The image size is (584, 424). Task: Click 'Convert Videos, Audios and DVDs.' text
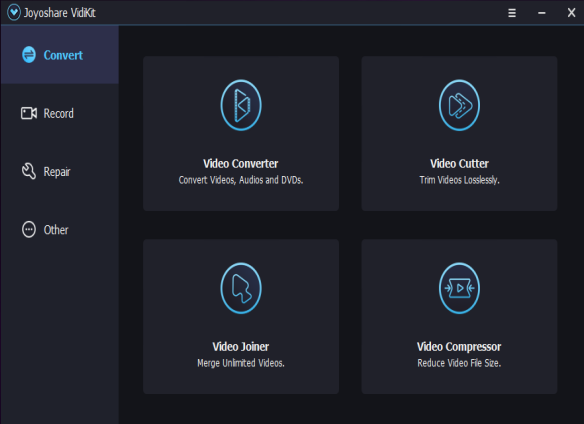point(241,180)
